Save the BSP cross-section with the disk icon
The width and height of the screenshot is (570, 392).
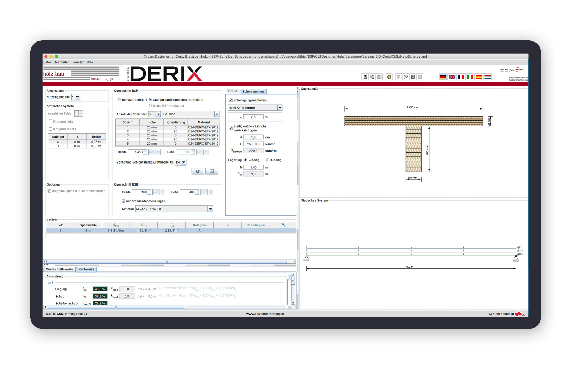(198, 171)
